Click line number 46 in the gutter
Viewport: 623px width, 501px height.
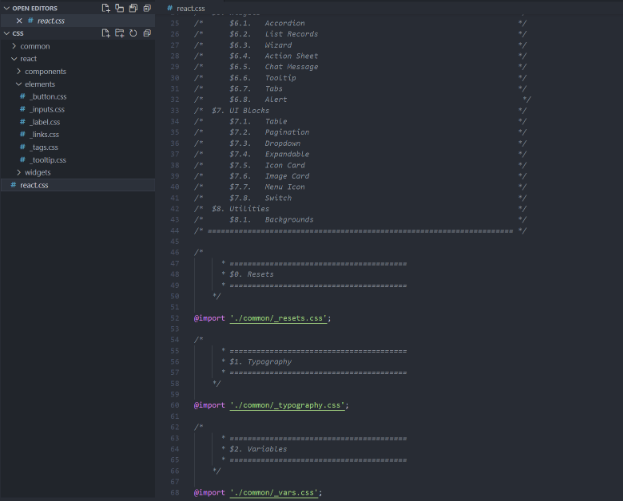point(175,252)
